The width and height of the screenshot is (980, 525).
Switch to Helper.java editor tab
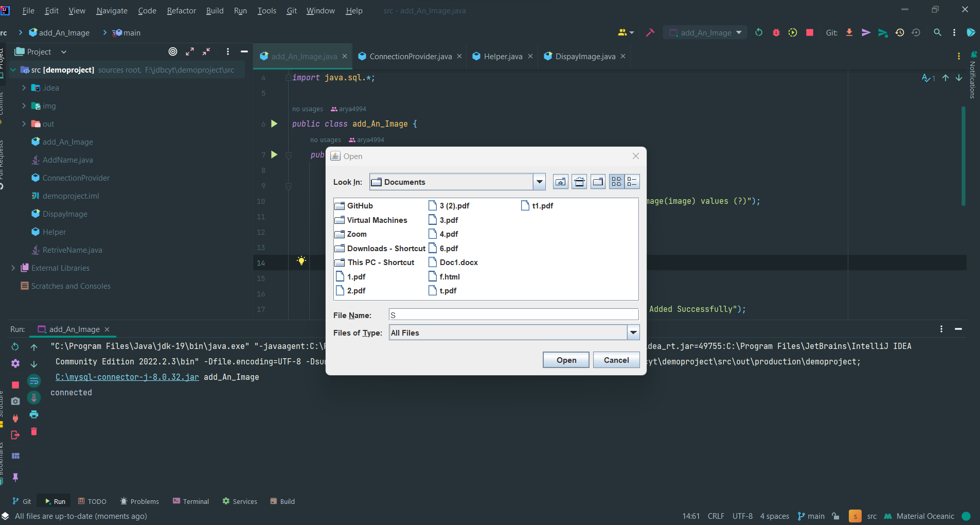pyautogui.click(x=503, y=56)
